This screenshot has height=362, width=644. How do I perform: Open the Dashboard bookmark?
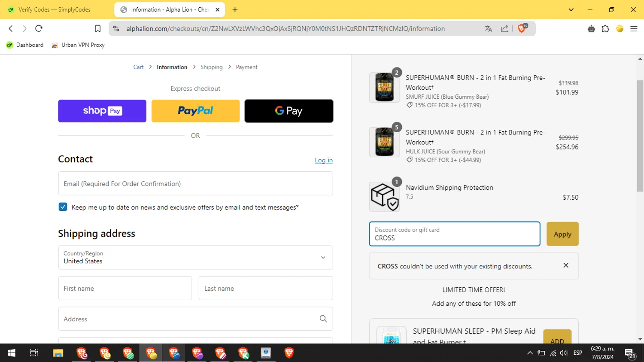[25, 45]
